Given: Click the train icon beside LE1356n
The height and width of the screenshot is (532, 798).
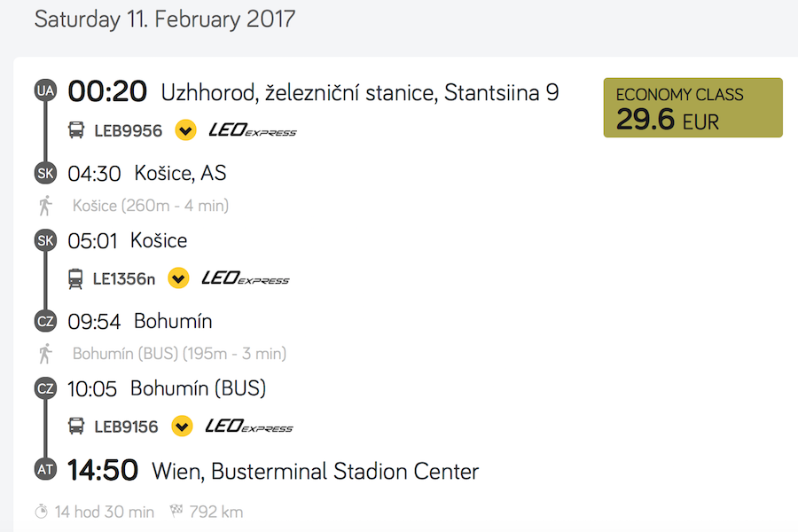Looking at the screenshot, I should pyautogui.click(x=76, y=278).
